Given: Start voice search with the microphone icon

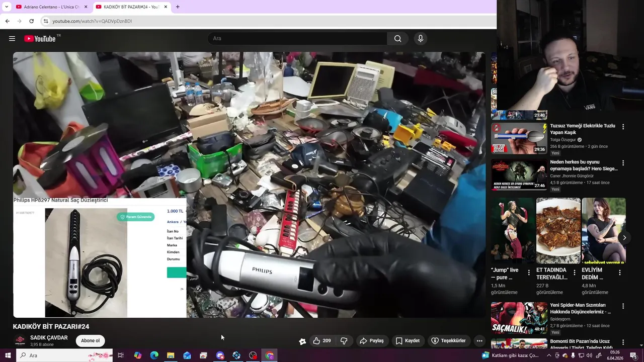Looking at the screenshot, I should pos(421,39).
